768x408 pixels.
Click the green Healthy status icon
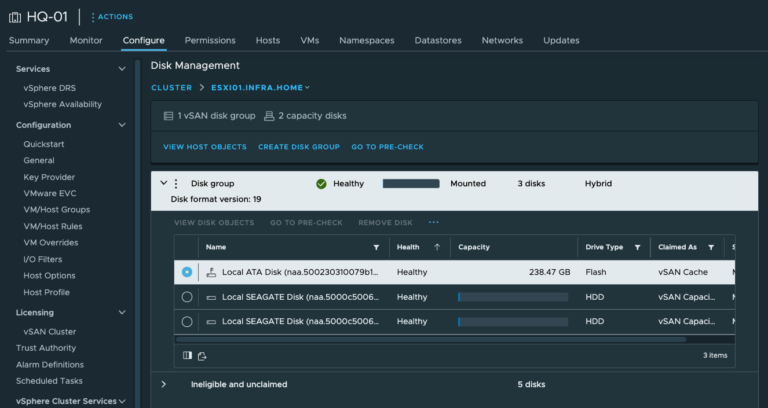(x=321, y=184)
